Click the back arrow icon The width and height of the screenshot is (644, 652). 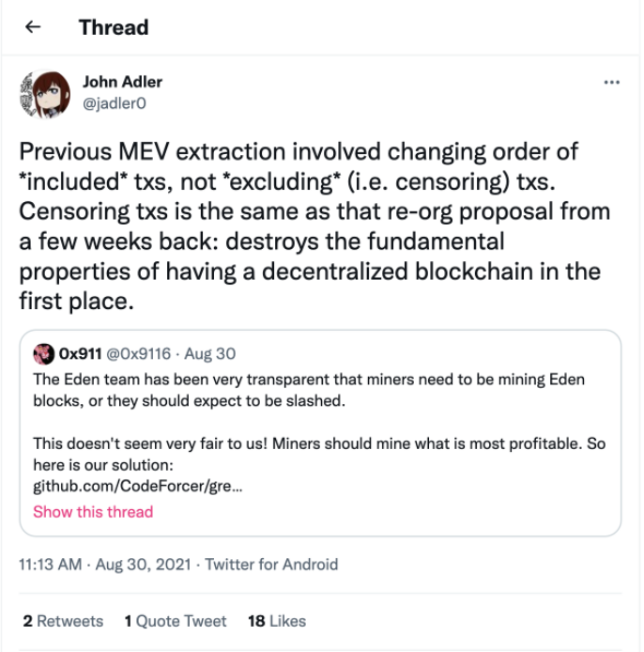pos(34,27)
